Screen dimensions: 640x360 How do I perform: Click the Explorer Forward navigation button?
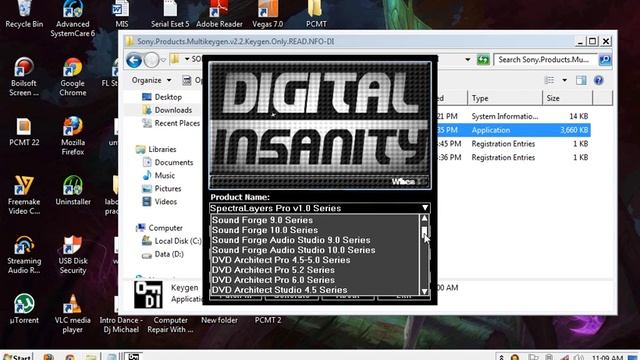[151, 60]
